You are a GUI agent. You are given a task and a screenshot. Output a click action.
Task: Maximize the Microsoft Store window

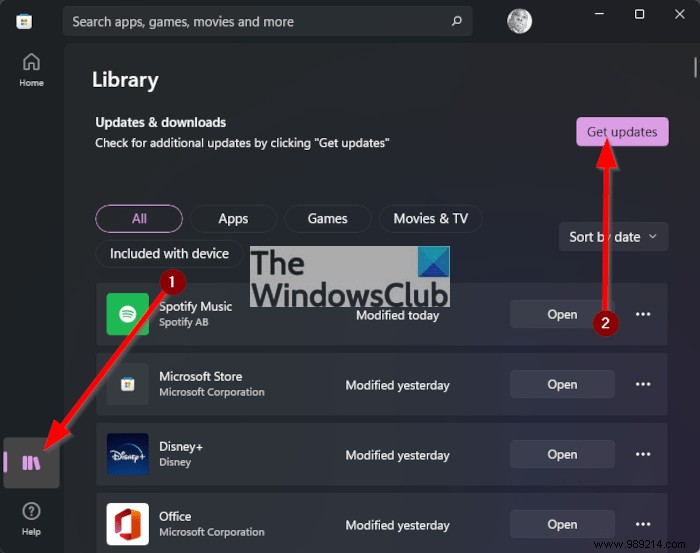coord(639,14)
